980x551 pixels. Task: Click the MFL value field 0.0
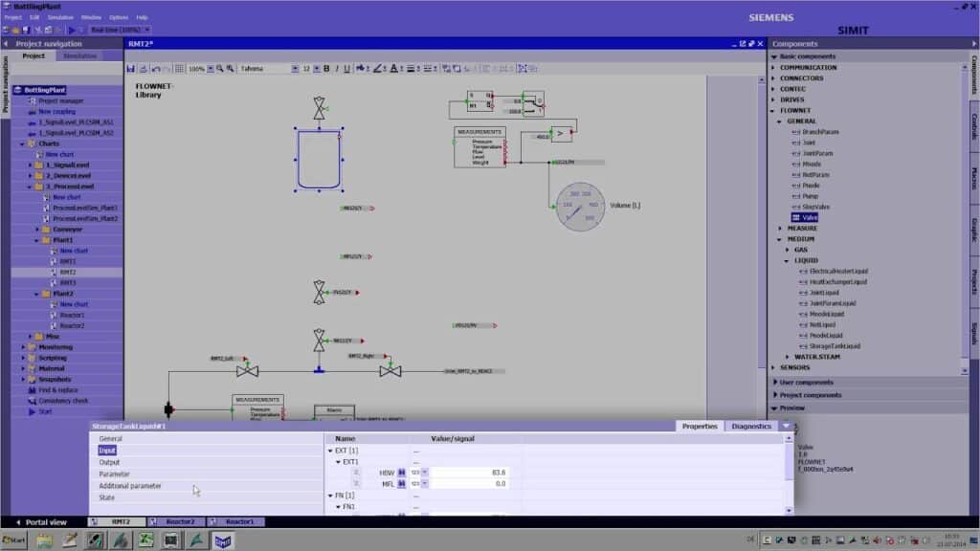point(469,484)
